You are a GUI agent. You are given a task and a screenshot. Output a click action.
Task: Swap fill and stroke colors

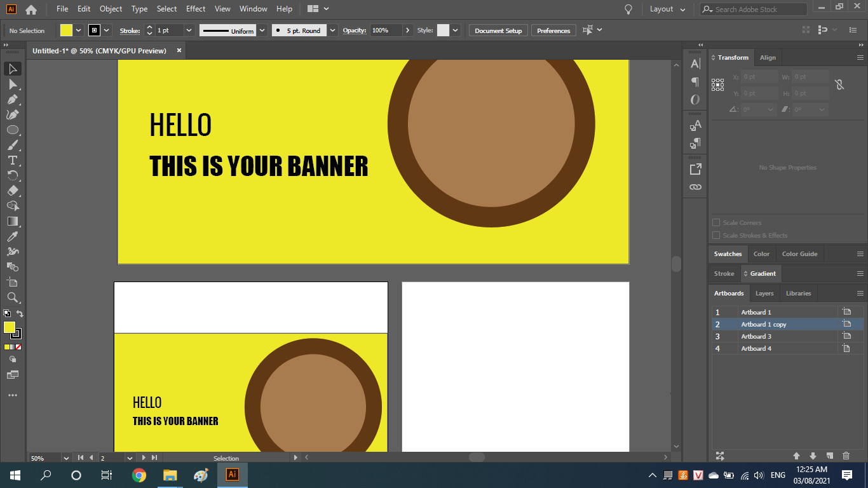19,314
